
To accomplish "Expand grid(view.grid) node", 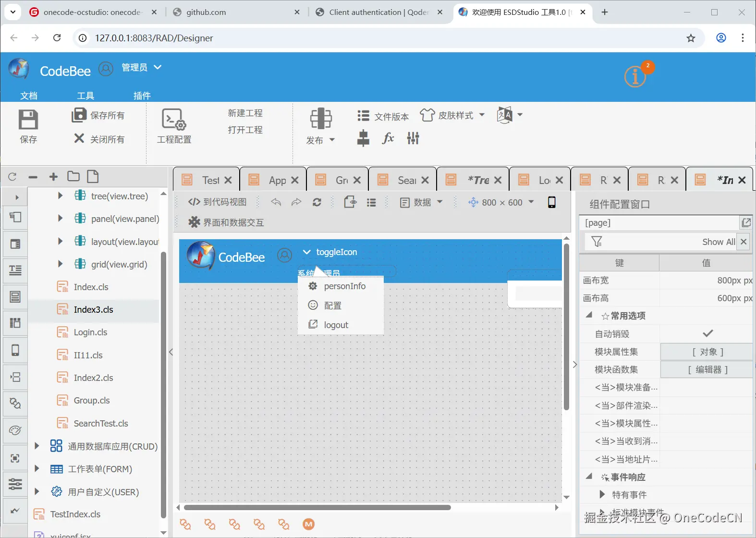I will point(60,264).
